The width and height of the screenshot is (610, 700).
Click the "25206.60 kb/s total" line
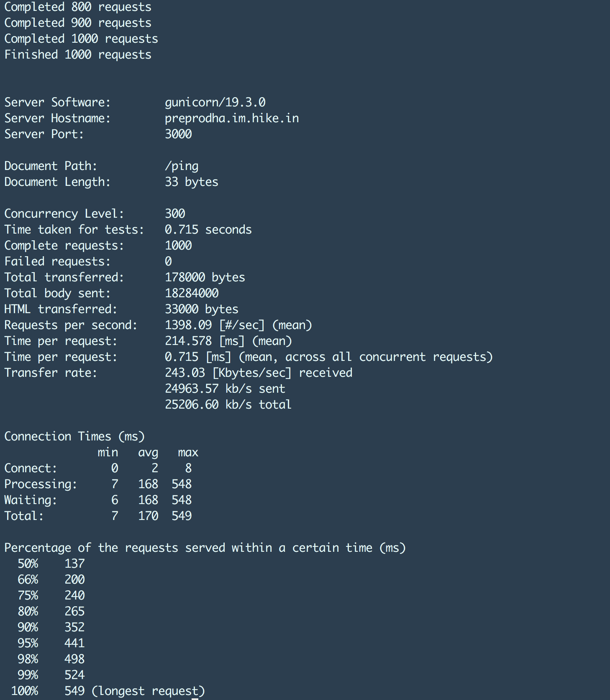click(x=228, y=405)
